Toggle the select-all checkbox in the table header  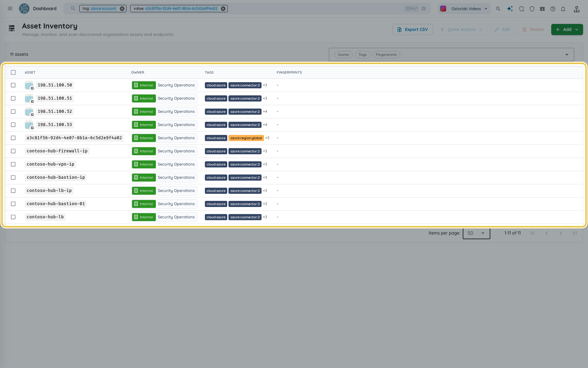tap(13, 72)
